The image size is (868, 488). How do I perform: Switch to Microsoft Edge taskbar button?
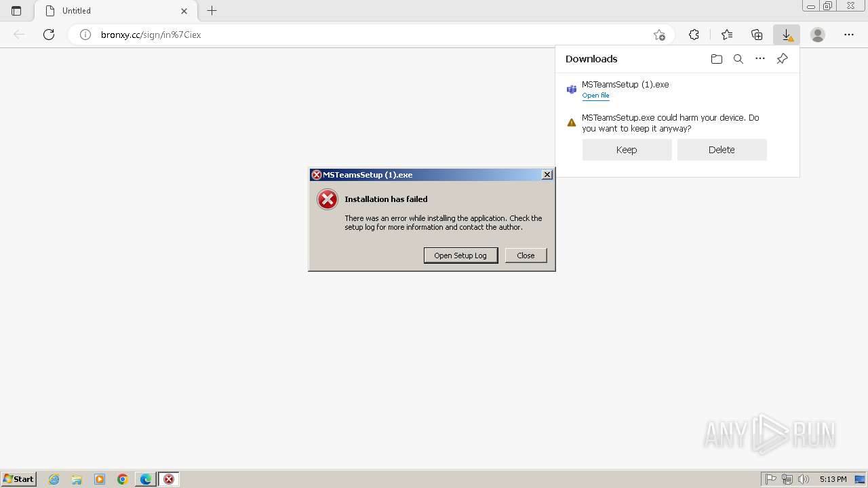(x=146, y=479)
